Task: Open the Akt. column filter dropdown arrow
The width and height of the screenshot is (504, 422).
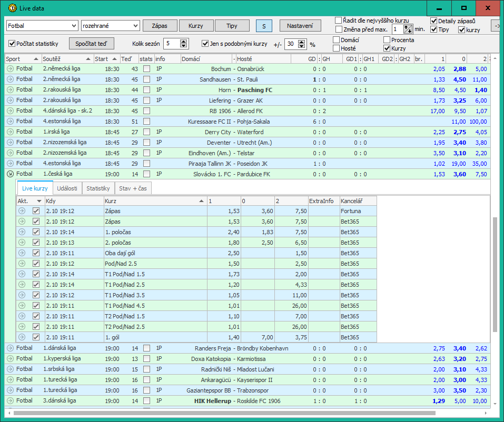Action: 39,201
